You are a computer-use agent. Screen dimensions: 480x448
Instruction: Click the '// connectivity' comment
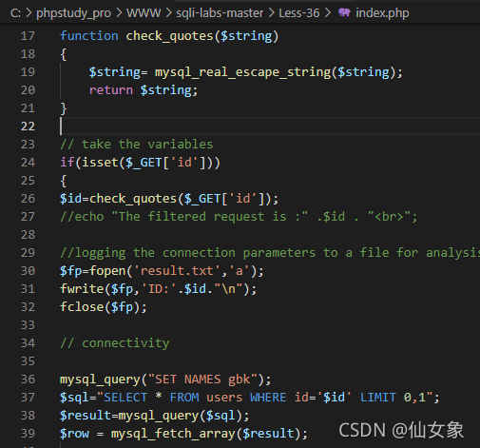115,343
